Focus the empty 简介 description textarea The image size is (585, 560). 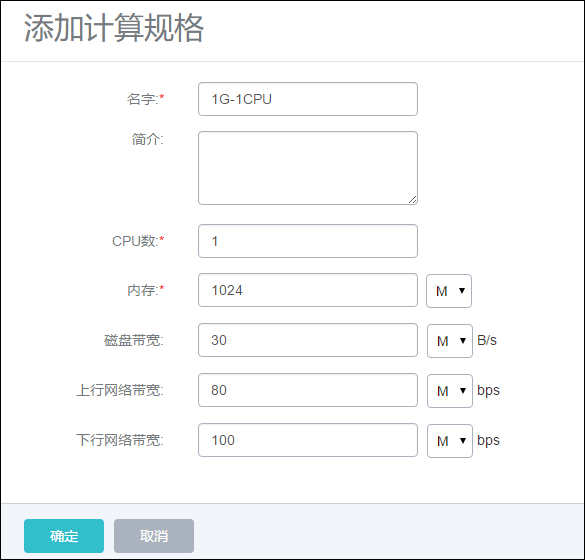click(308, 168)
